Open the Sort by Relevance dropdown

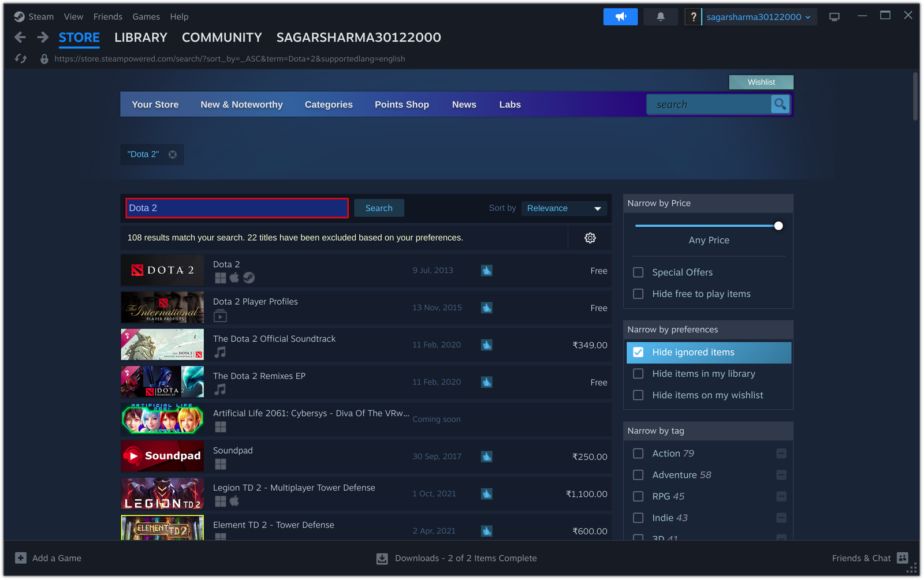(564, 208)
